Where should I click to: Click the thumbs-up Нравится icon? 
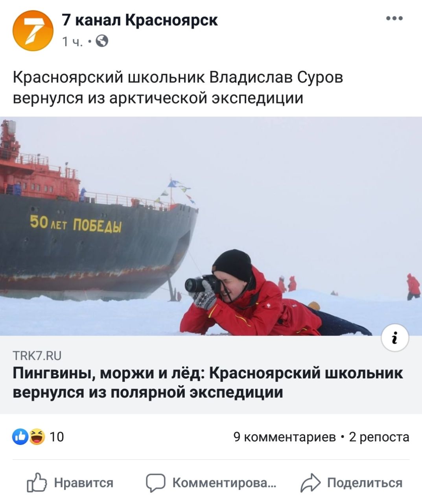[37, 483]
